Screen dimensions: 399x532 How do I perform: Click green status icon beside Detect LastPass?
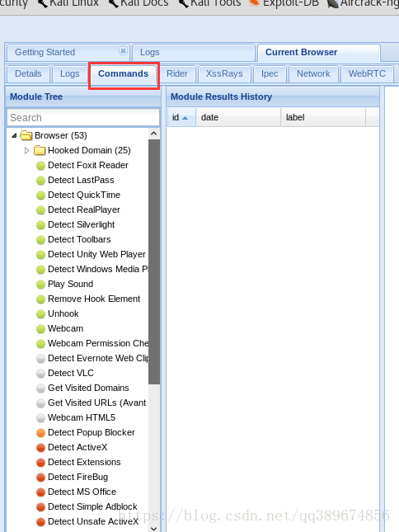tap(40, 181)
